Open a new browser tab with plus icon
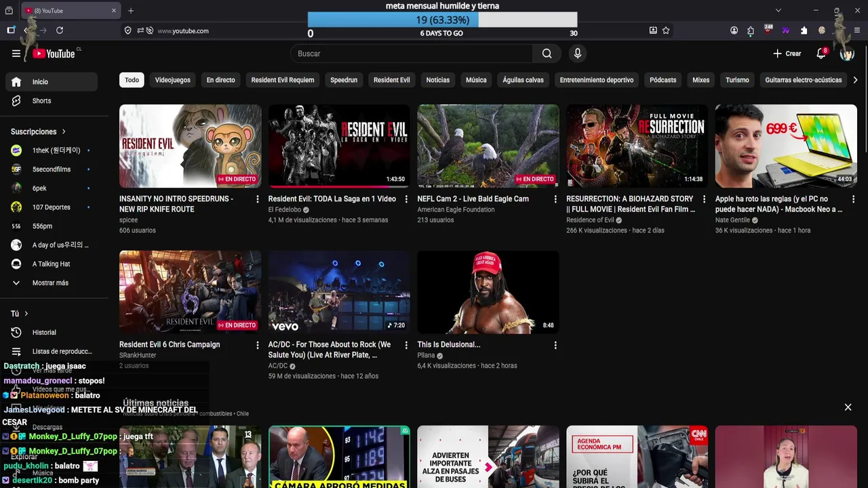 [x=131, y=11]
